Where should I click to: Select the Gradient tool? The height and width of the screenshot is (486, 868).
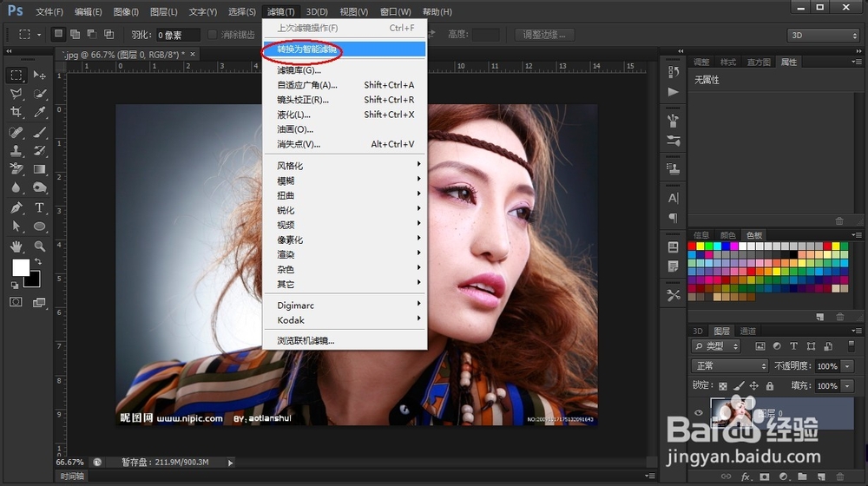40,170
